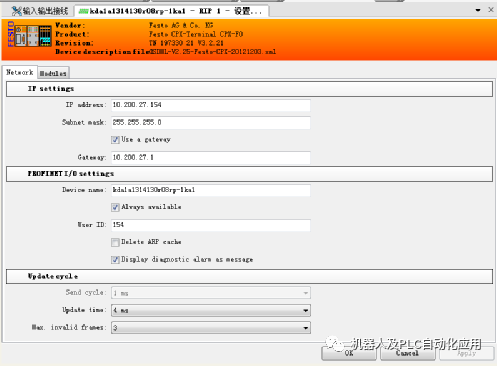Enable the Delete ARP cache checkbox
Viewport: 497px width, 366px height.
click(115, 242)
